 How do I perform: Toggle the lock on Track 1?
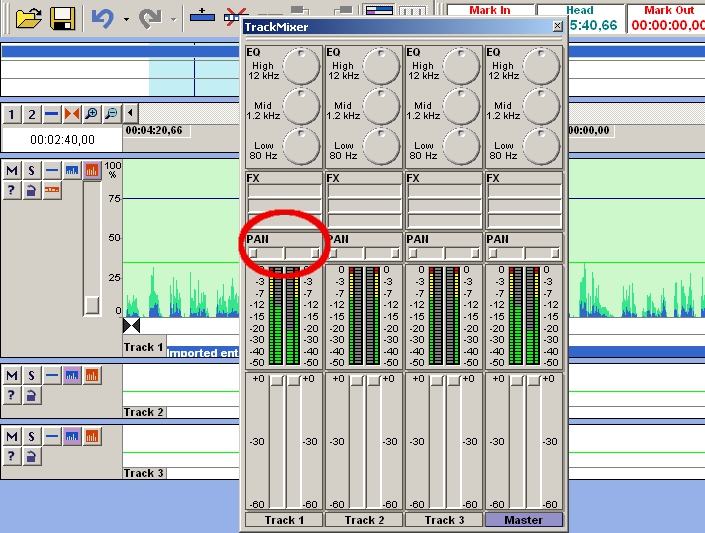pyautogui.click(x=31, y=191)
